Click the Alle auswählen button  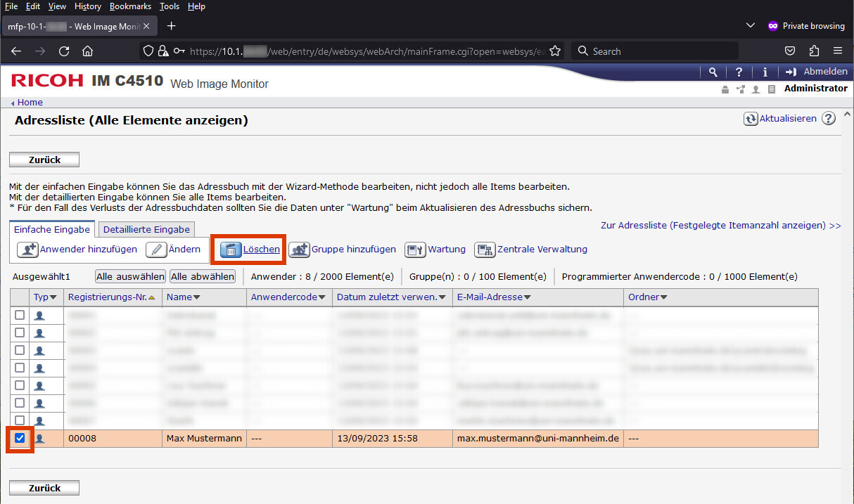(x=131, y=276)
